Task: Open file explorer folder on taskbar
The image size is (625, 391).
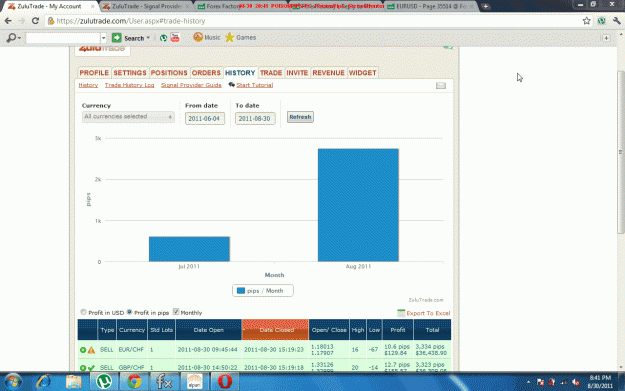Action: coord(74,382)
